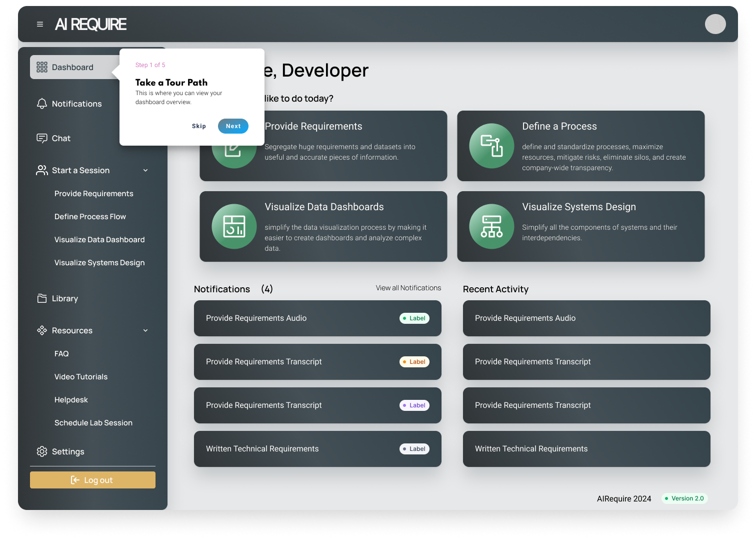756x540 pixels.
Task: Select Define Process Flow in the sidebar
Action: point(90,217)
